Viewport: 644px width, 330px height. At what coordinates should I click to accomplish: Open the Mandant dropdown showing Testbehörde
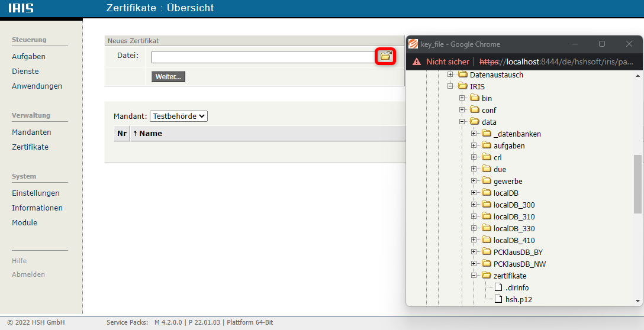pos(178,117)
